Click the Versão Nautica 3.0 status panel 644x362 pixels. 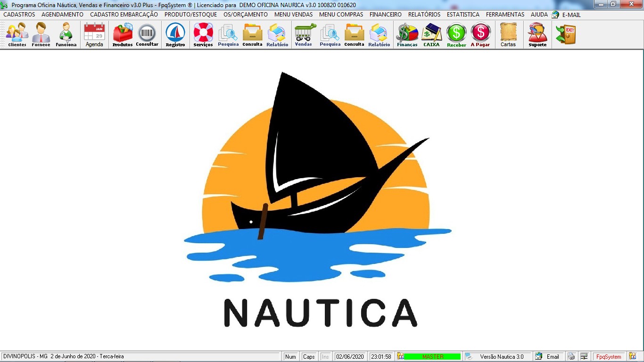coord(497,356)
